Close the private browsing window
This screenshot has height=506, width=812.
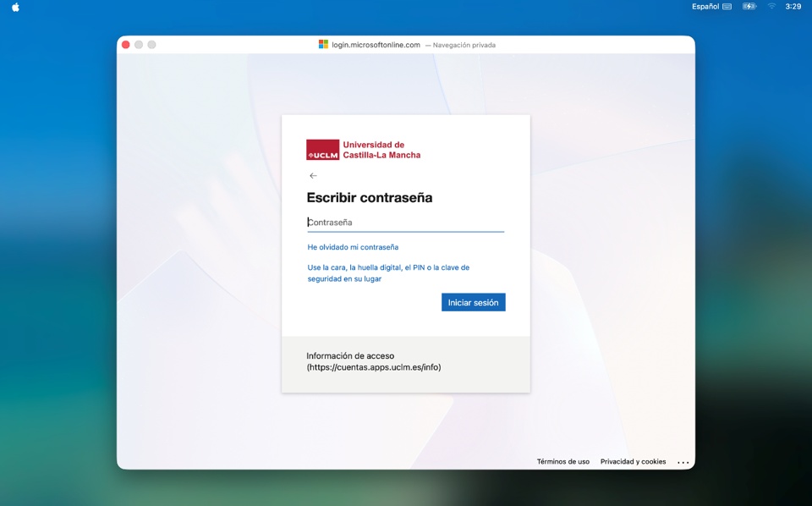pyautogui.click(x=126, y=45)
